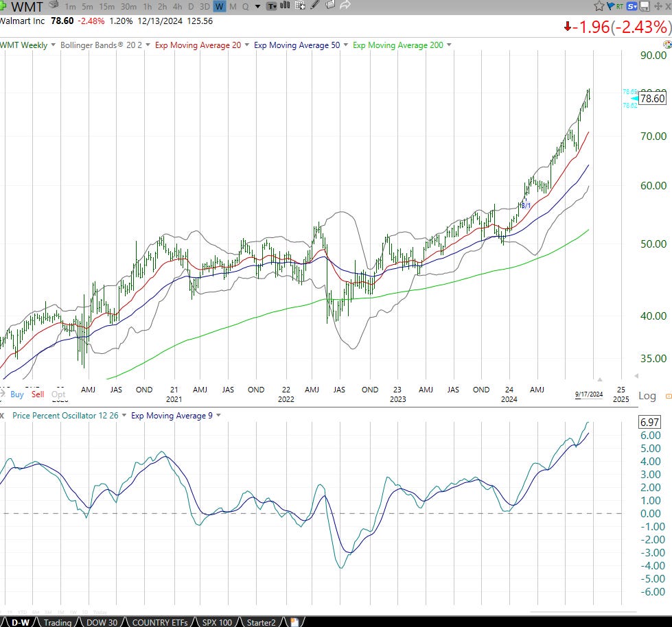This screenshot has height=627, width=672.
Task: Click the Sell button
Action: tap(38, 394)
